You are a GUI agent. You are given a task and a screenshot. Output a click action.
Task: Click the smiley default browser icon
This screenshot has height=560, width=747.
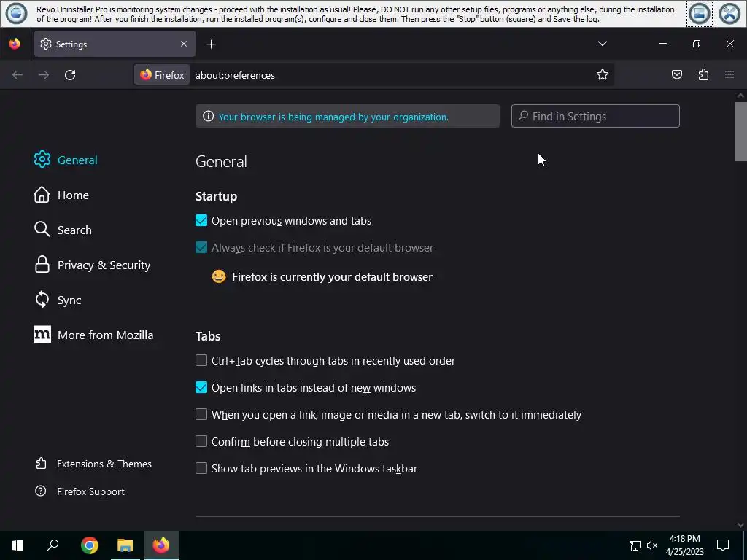pyautogui.click(x=219, y=276)
